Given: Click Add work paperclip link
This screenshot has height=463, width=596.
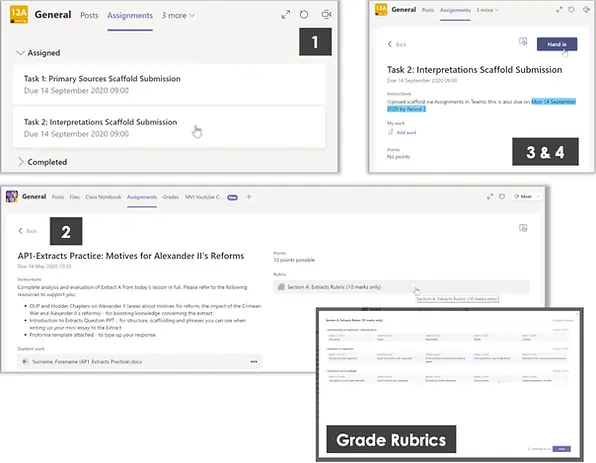Looking at the screenshot, I should click(402, 132).
